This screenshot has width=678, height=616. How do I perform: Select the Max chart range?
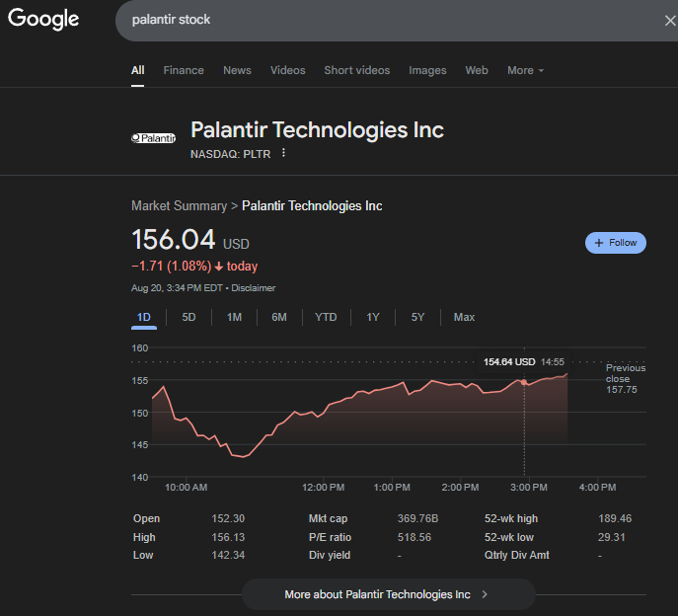coord(464,317)
